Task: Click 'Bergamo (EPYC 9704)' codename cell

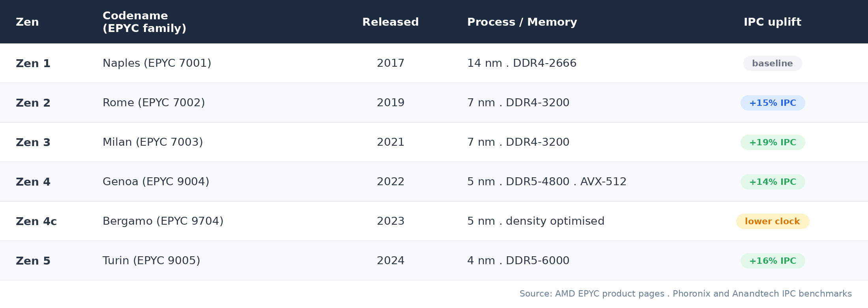Action: point(163,221)
